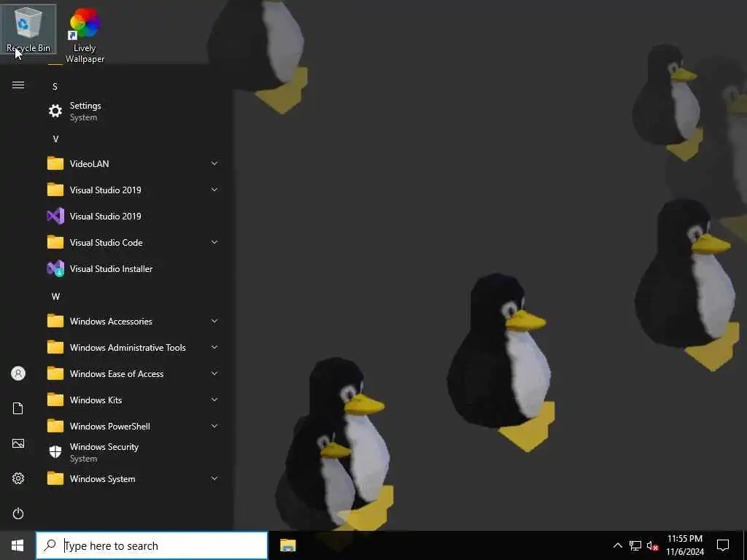Select the Windows Security text label
Screen dimensions: 747x560
pyautogui.click(x=104, y=447)
